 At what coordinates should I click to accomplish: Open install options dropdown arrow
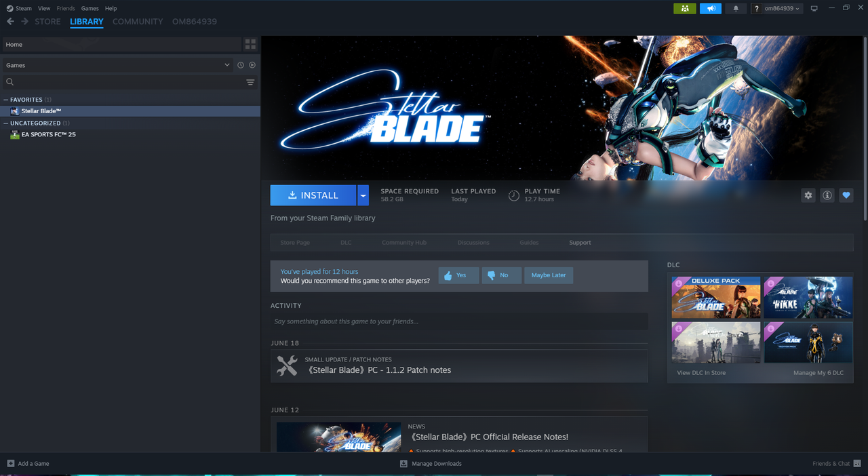[x=363, y=195]
